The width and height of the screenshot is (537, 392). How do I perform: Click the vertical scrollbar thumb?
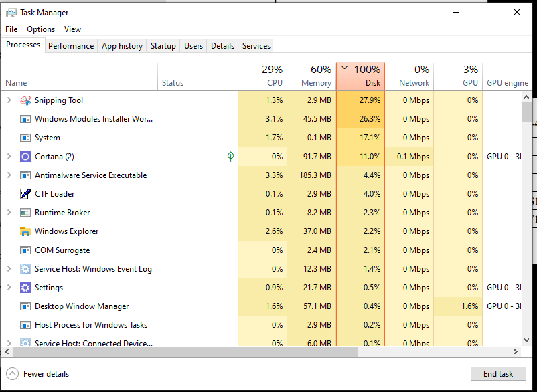pyautogui.click(x=527, y=112)
